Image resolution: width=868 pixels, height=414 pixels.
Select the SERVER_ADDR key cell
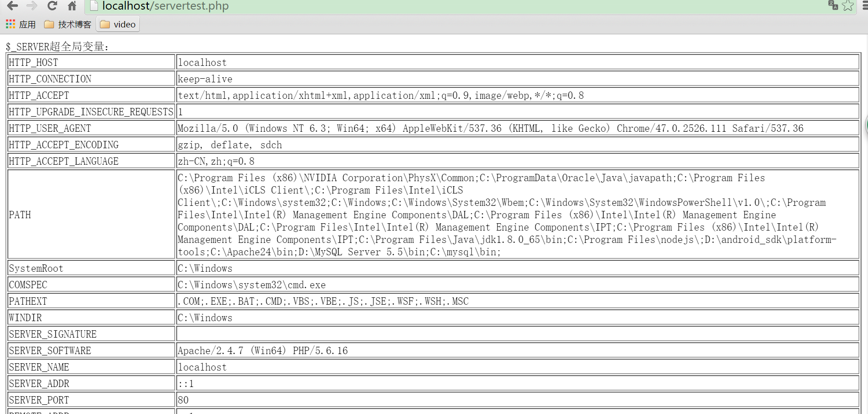point(91,383)
